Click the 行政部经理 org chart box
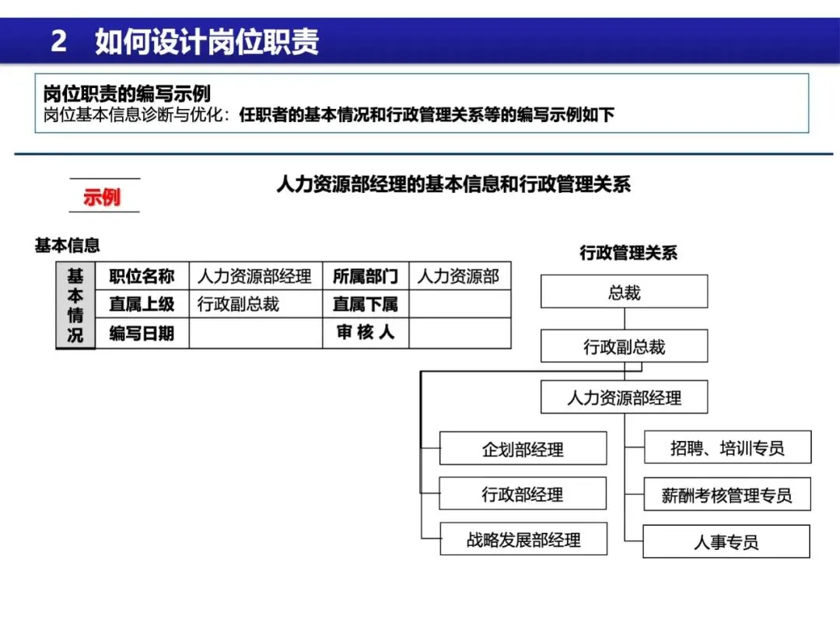This screenshot has height=630, width=840. 523,493
